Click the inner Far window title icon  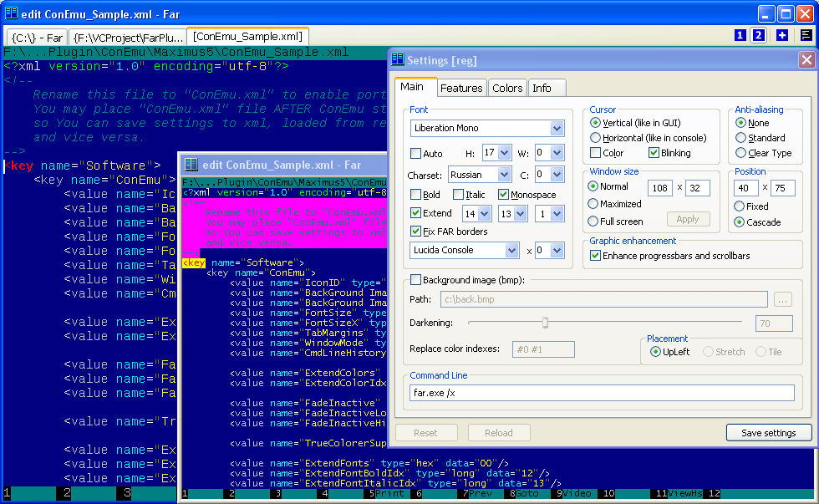click(191, 165)
